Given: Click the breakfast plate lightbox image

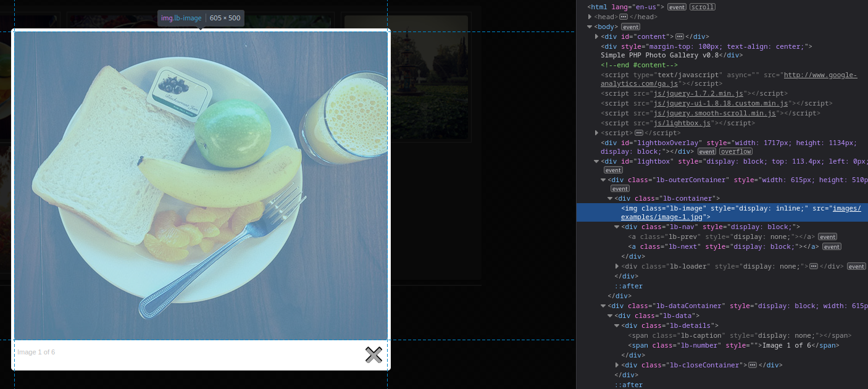Looking at the screenshot, I should [201, 185].
